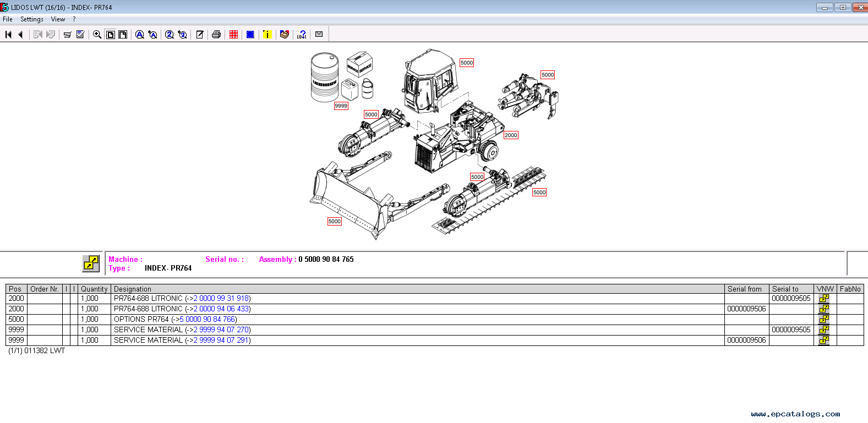Click the Serial from column header

[747, 289]
